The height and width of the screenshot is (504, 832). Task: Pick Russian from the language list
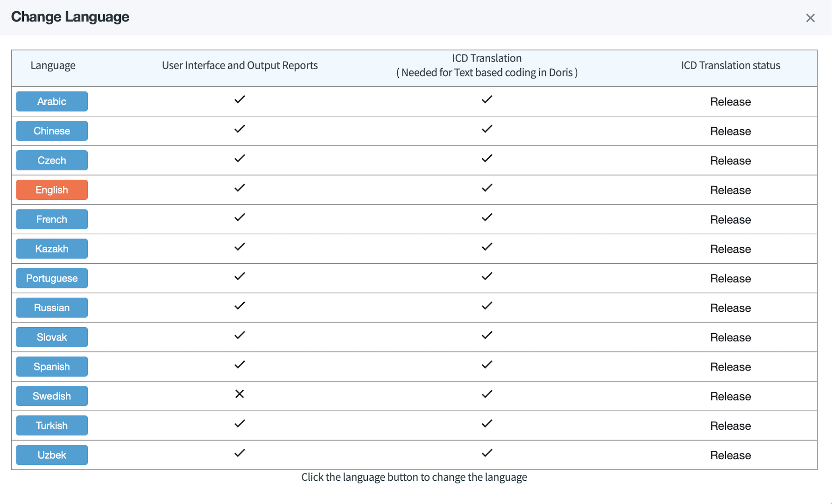52,308
